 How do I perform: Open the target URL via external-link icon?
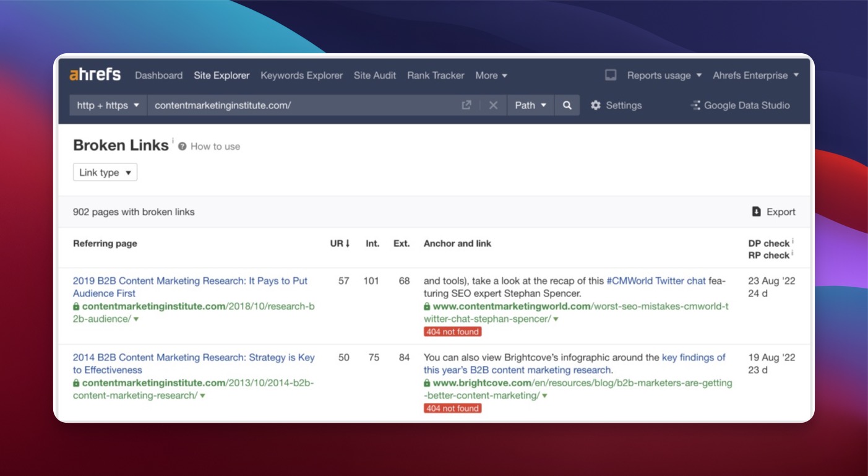coord(466,105)
